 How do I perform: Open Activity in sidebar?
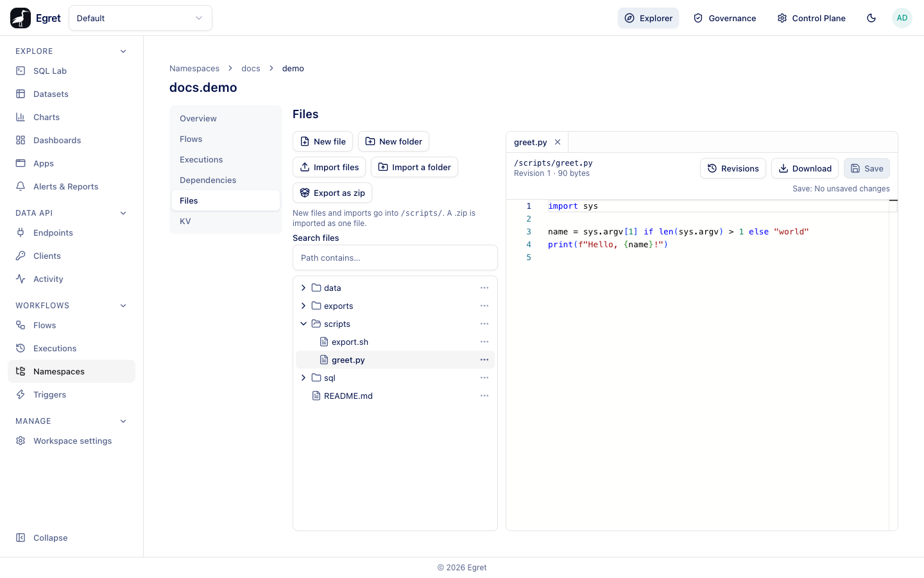coord(71,279)
